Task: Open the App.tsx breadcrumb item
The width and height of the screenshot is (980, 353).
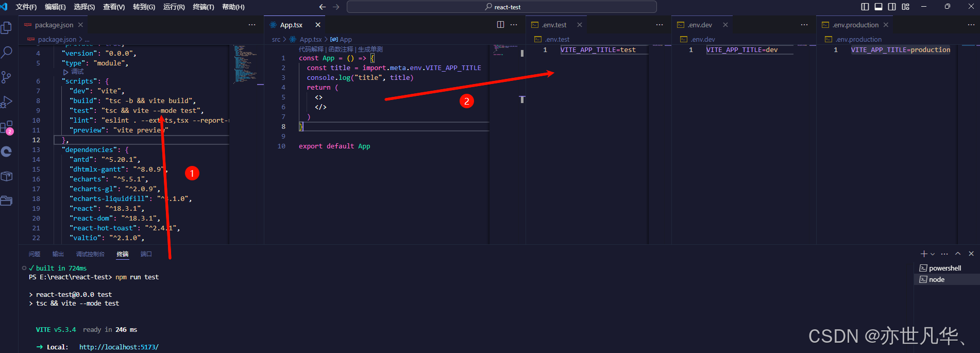Action: click(x=306, y=39)
